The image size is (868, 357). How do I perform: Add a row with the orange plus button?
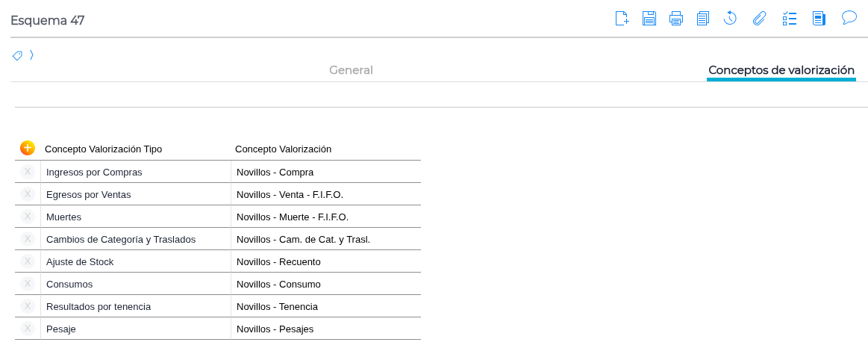pos(28,148)
